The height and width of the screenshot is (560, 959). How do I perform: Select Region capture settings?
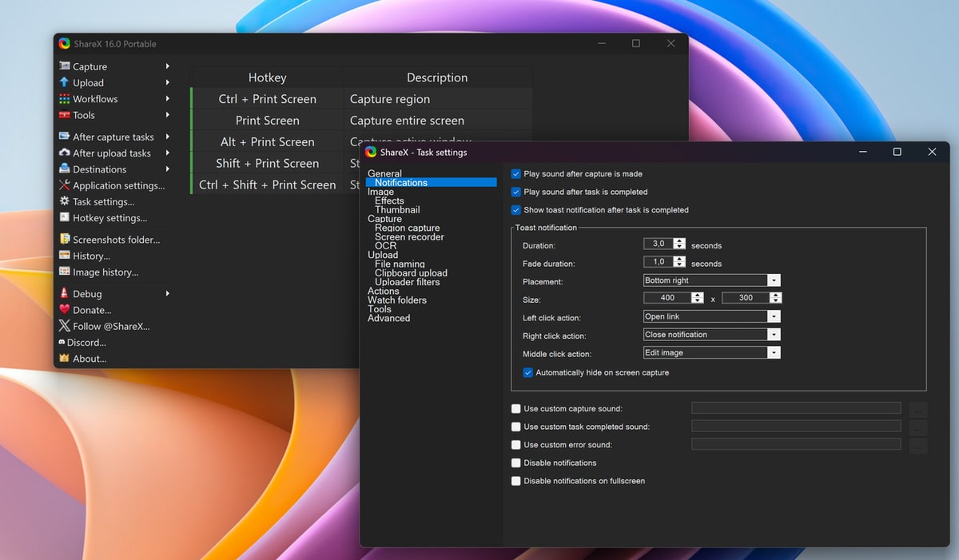(408, 228)
